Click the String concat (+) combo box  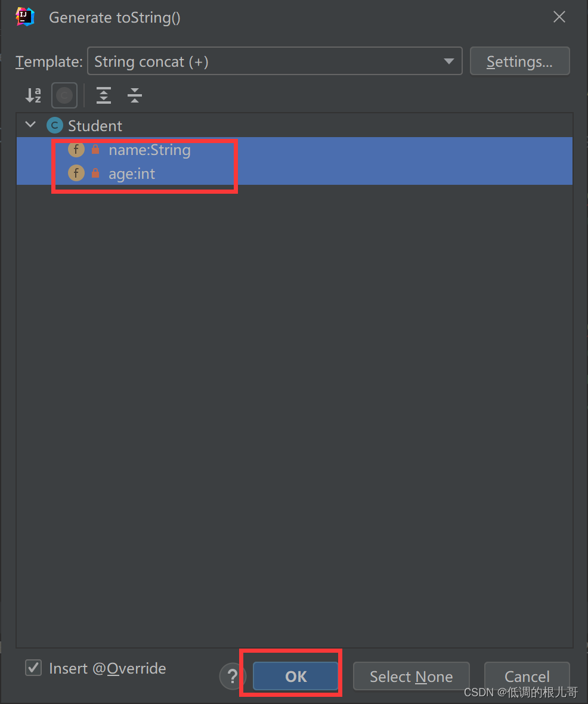[x=274, y=61]
